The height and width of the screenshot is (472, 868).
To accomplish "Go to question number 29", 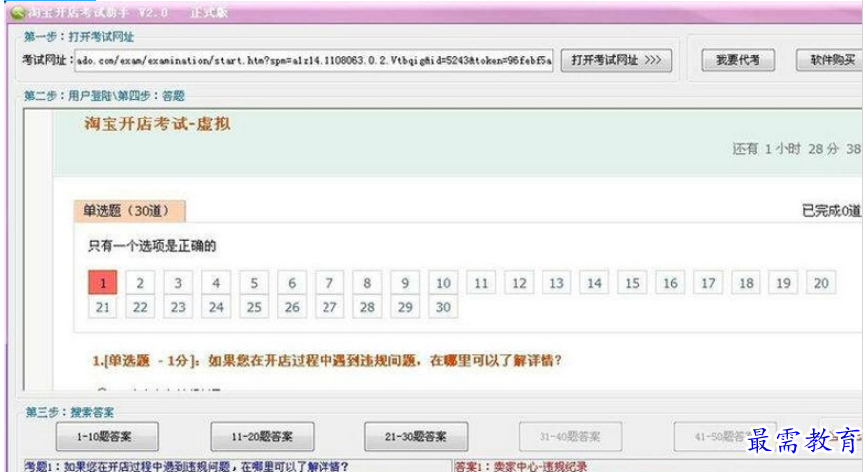I will (x=405, y=307).
